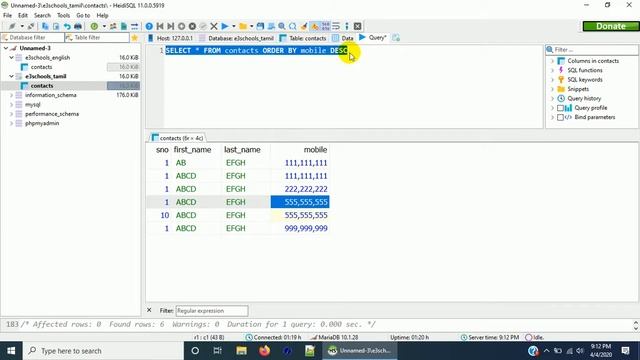Run the query with the play icon
This screenshot has width=640, height=360.
224,26
